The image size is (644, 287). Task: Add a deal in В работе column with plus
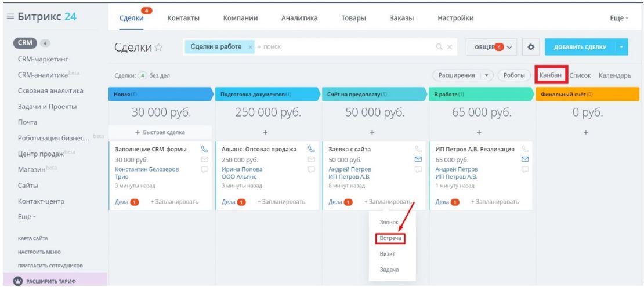[x=479, y=133]
